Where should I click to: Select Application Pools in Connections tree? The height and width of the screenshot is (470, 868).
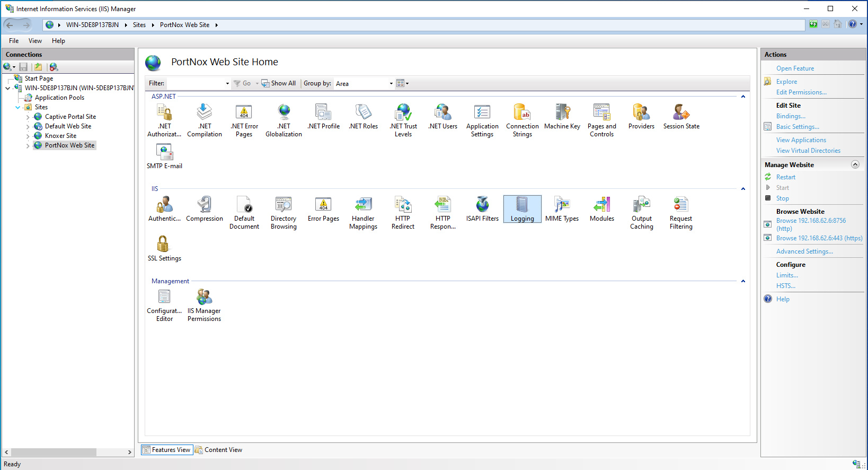[59, 98]
